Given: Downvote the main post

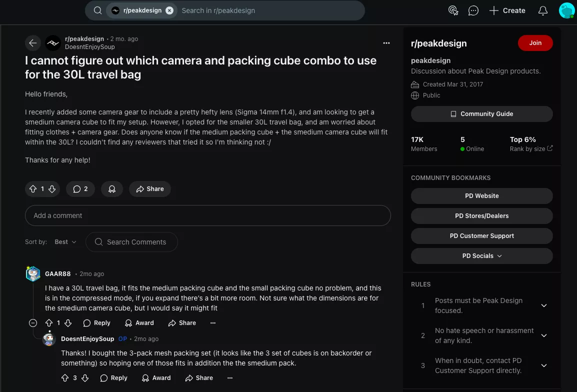Looking at the screenshot, I should [51, 189].
